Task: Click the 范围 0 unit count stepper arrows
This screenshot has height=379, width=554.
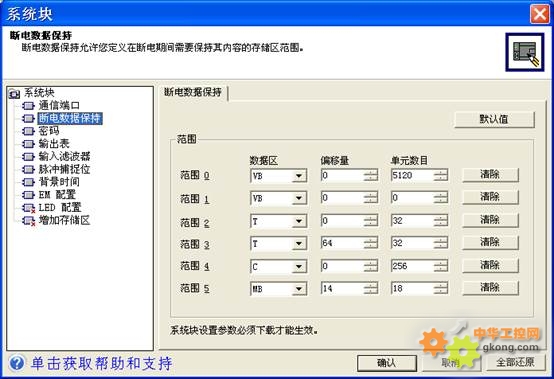Action: (x=441, y=176)
